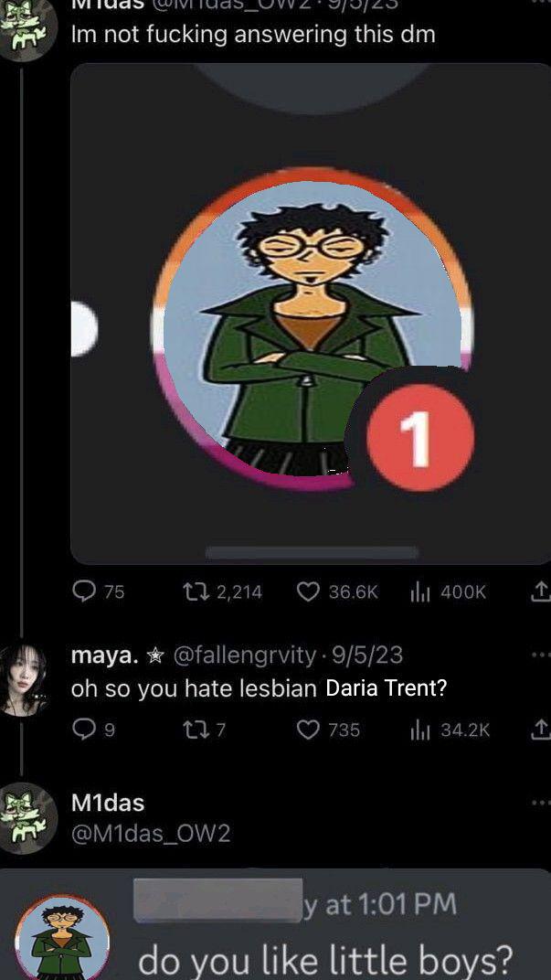Open M1das avatar beside bottom tweet
Viewport: 551px width, 980px height.
[27, 817]
